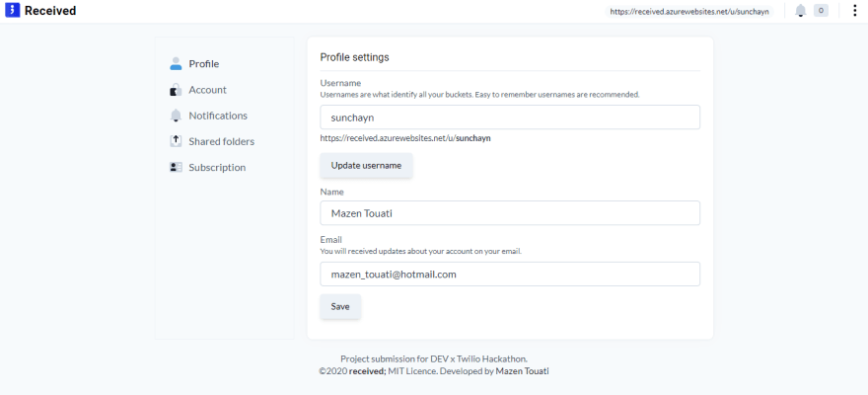Image resolution: width=868 pixels, height=395 pixels.
Task: Open Mazen Touati developer link in footer
Action: click(x=523, y=371)
